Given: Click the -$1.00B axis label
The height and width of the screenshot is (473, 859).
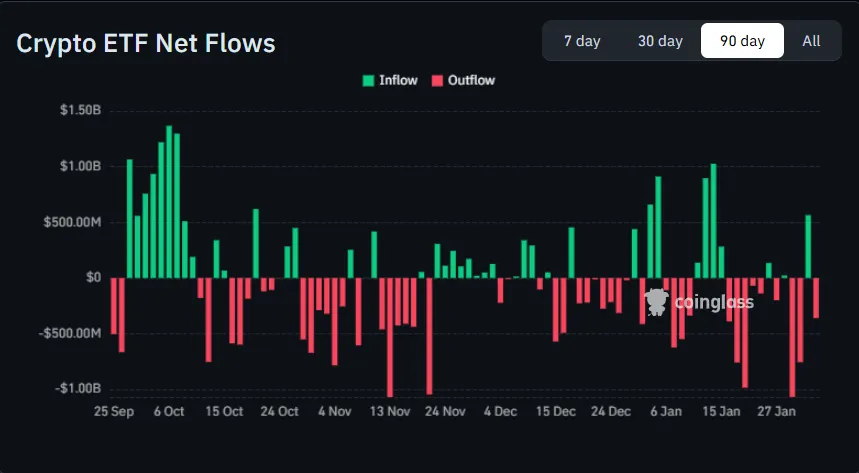Looking at the screenshot, I should click(78, 389).
